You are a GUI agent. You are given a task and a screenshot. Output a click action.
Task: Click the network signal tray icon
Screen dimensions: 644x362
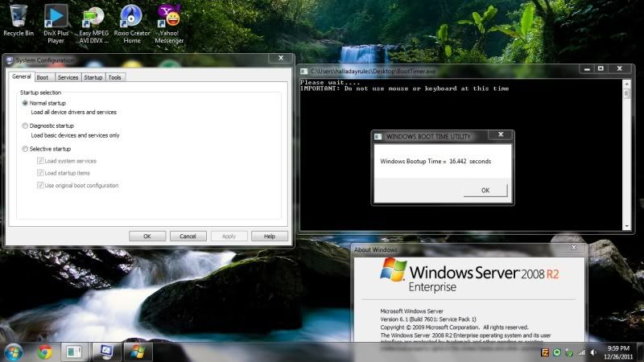coord(580,352)
